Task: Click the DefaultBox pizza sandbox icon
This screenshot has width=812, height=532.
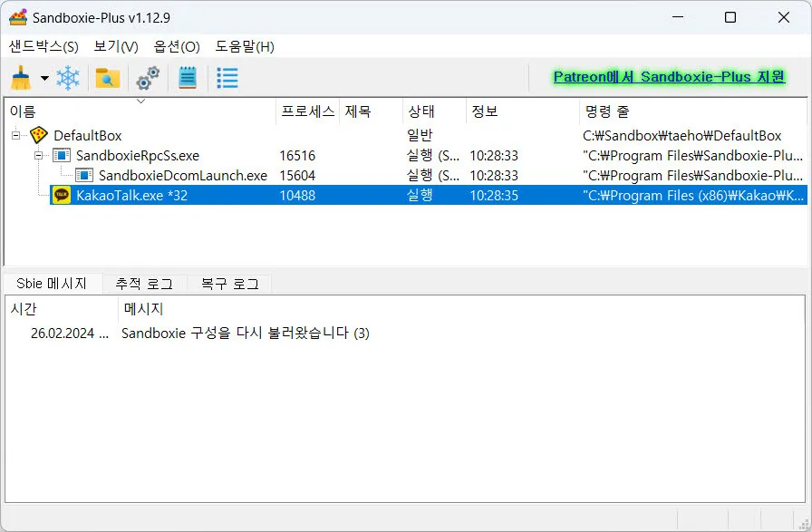Action: 39,135
